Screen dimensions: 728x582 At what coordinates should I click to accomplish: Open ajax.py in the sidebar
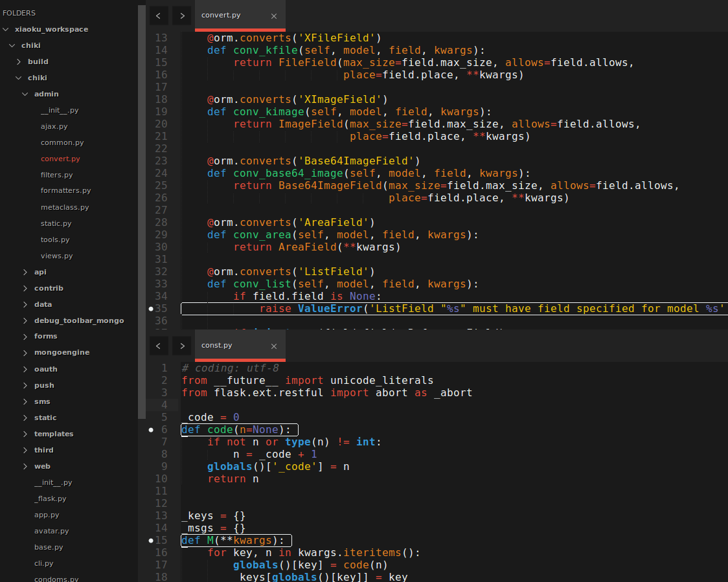54,126
